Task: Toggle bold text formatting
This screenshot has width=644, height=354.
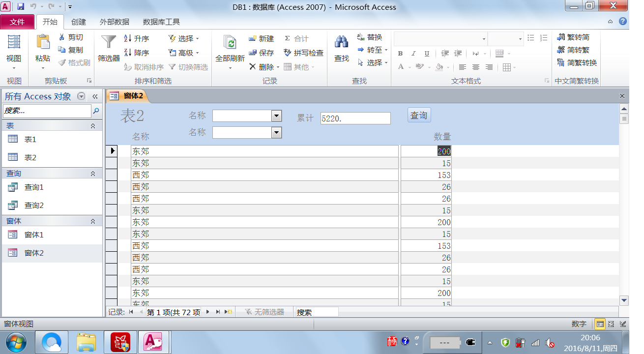Action: [x=400, y=54]
